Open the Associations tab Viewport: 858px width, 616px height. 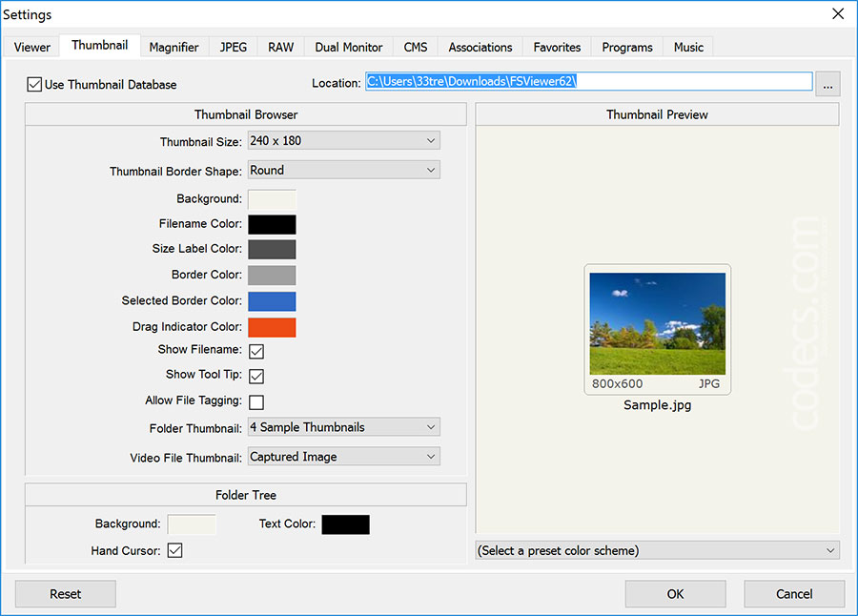click(x=480, y=47)
